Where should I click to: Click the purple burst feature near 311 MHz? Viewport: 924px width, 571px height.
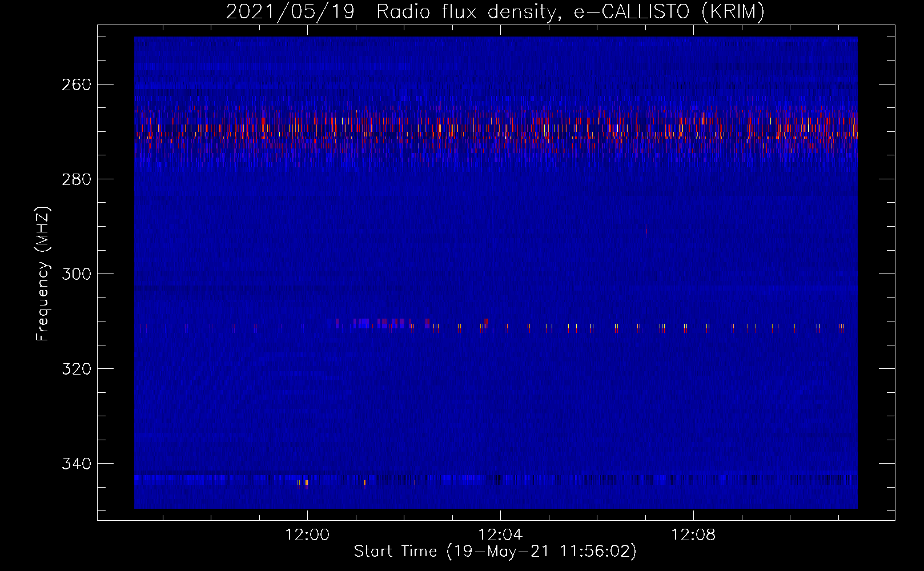[383, 324]
